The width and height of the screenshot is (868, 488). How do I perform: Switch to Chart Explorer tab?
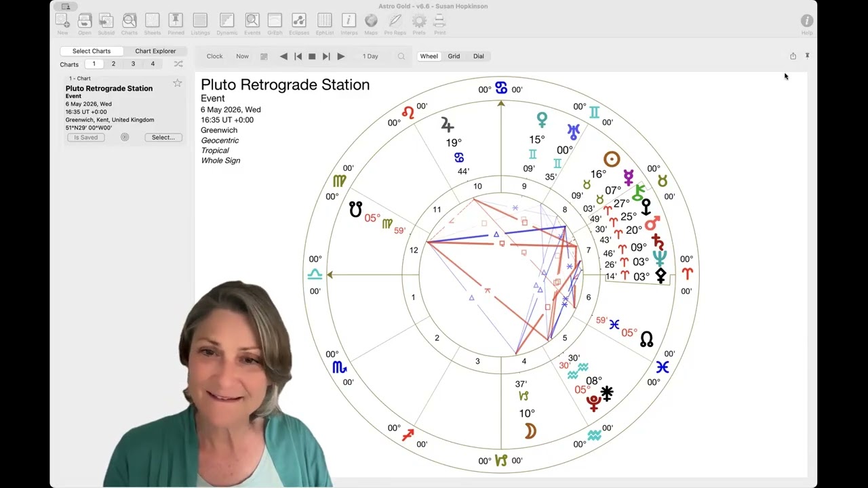click(x=155, y=51)
